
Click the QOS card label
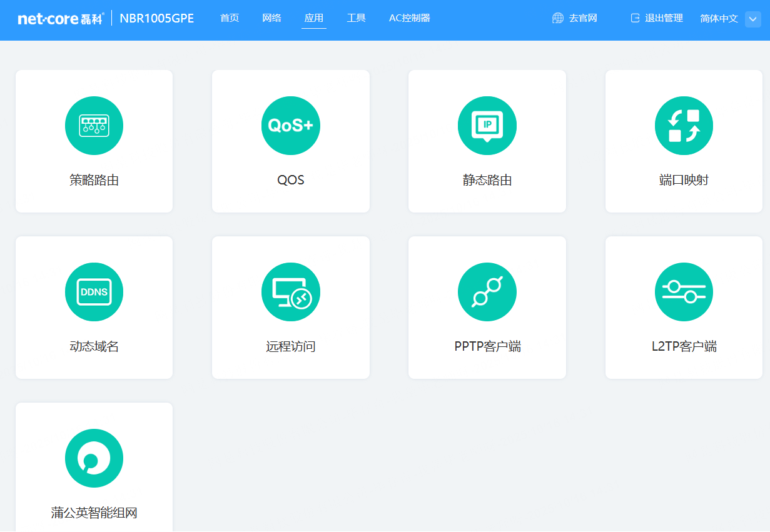tap(291, 181)
